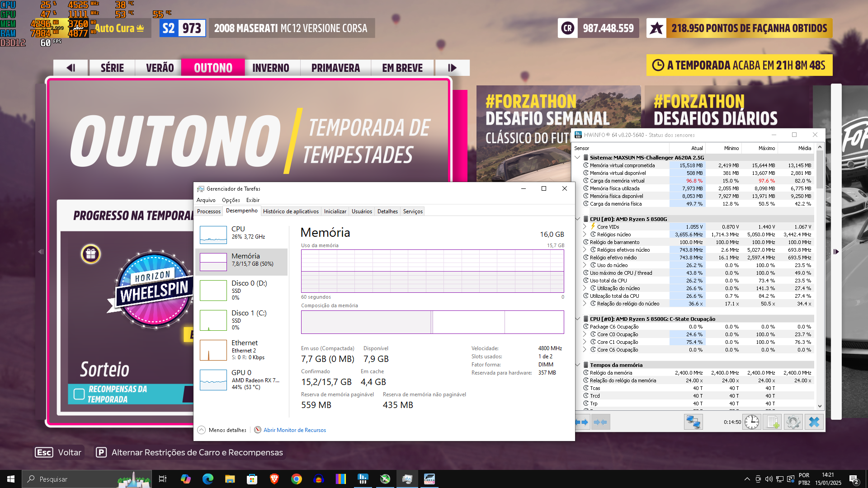Collapse Sistema MAXSUN sensor group
868x488 pixels.
pos(577,157)
